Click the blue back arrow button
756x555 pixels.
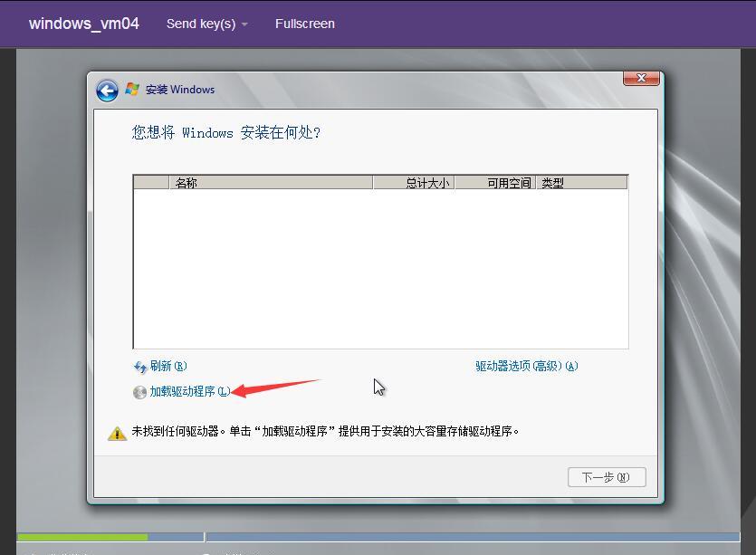[x=107, y=91]
